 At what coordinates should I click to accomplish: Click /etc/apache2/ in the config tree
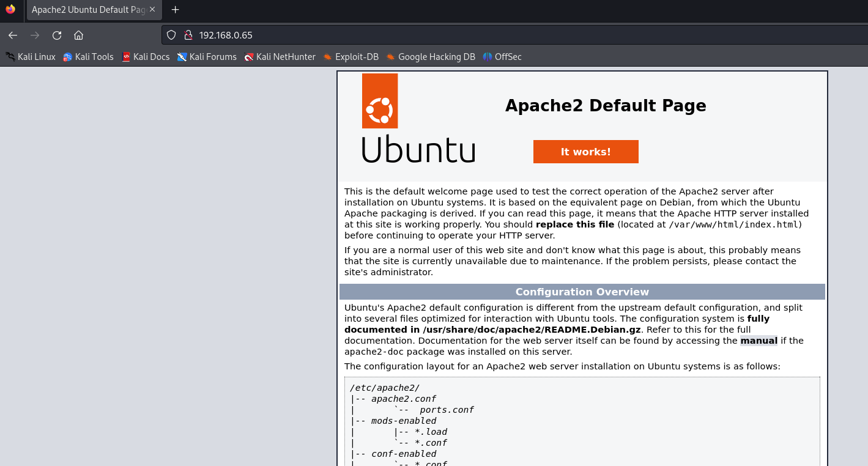(385, 388)
